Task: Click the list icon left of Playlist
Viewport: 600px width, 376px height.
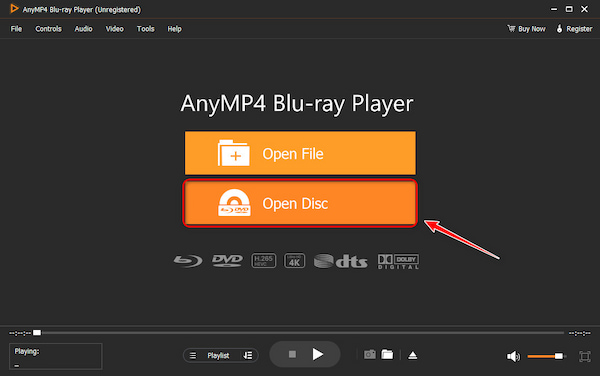Action: tap(193, 355)
